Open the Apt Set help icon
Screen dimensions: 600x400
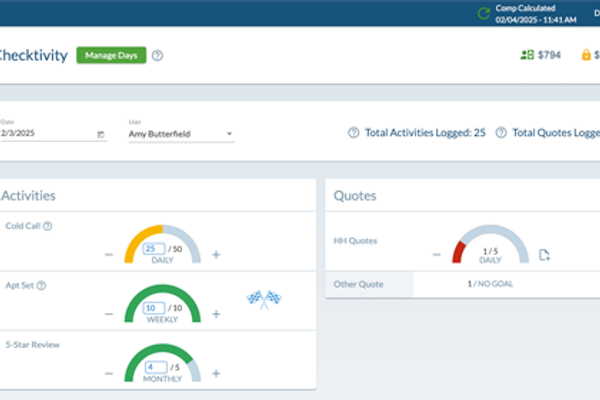pyautogui.click(x=41, y=286)
